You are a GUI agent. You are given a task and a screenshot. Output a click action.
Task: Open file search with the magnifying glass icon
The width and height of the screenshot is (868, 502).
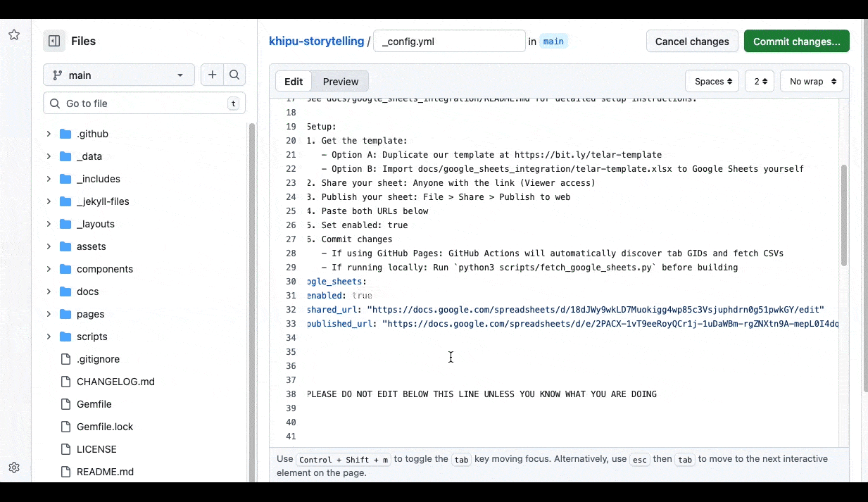point(234,75)
